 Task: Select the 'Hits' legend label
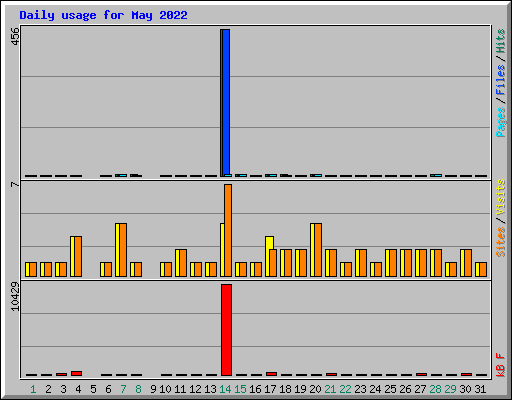pos(501,41)
